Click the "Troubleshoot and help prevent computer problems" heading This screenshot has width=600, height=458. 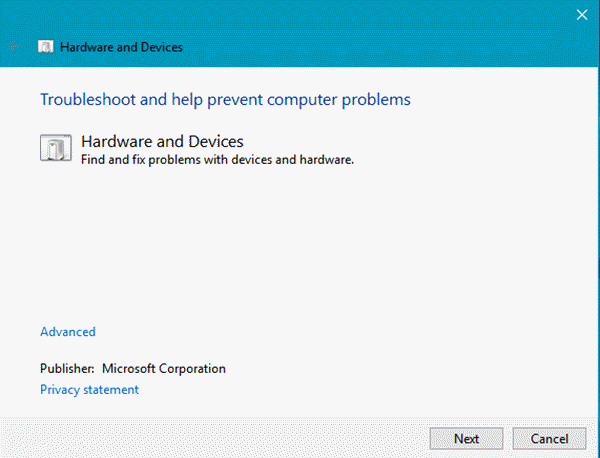click(225, 100)
